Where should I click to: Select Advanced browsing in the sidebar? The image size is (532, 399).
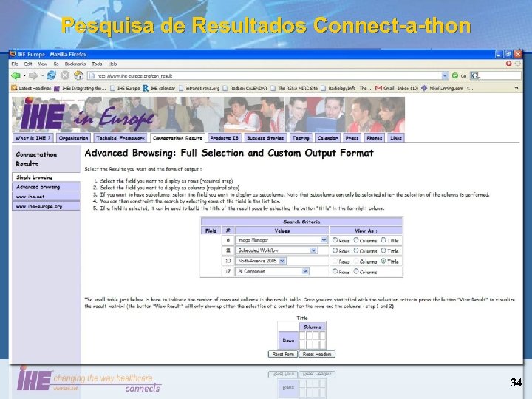(46, 187)
